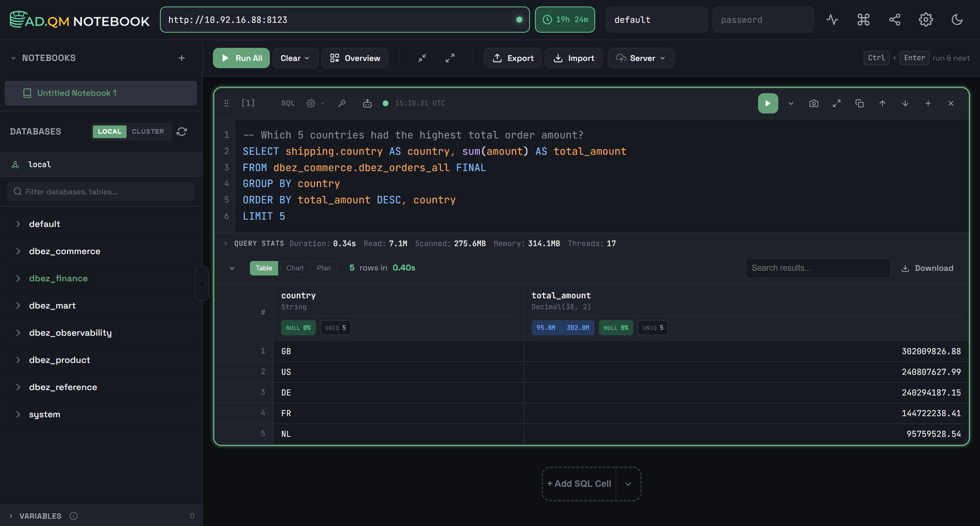
Task: Move the cell down
Action: [905, 103]
